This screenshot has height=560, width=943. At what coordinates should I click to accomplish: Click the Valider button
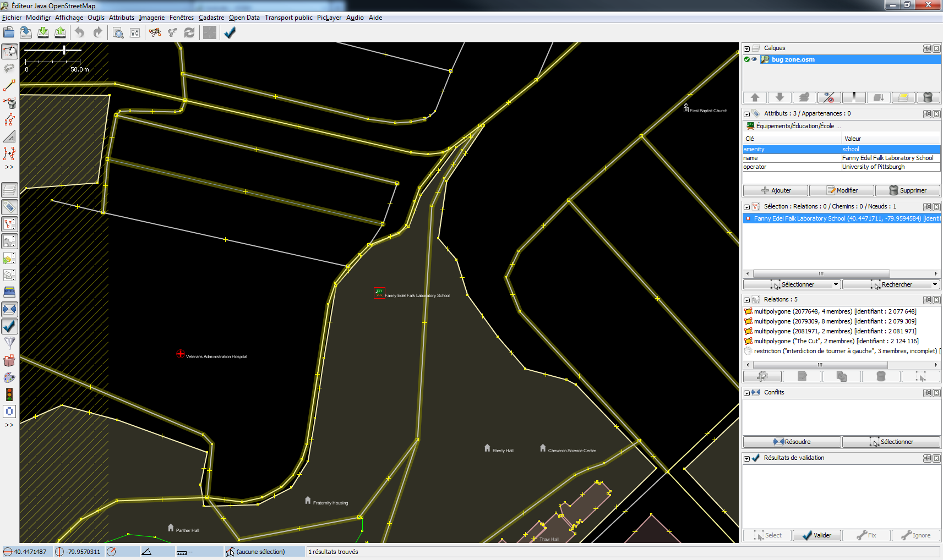coord(816,535)
